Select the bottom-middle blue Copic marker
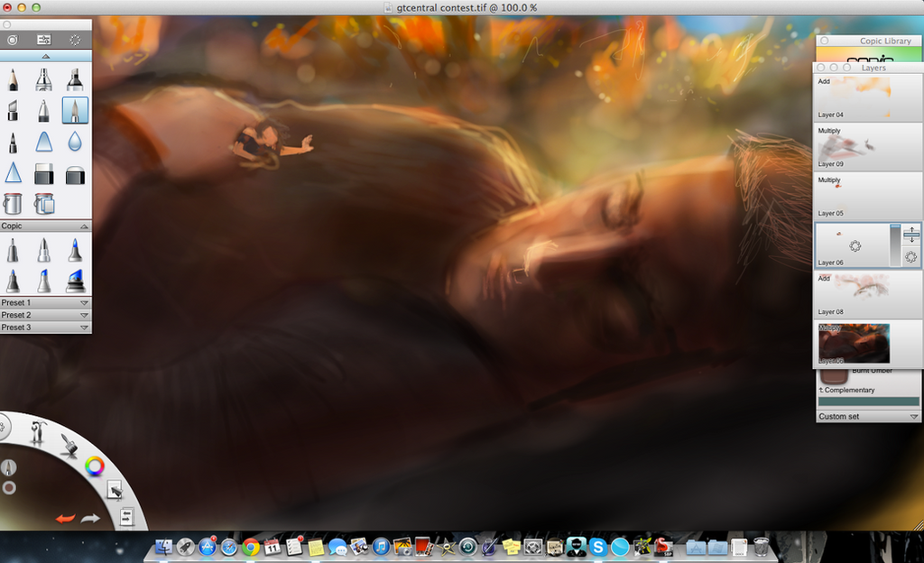This screenshot has width=924, height=563. pos(43,281)
